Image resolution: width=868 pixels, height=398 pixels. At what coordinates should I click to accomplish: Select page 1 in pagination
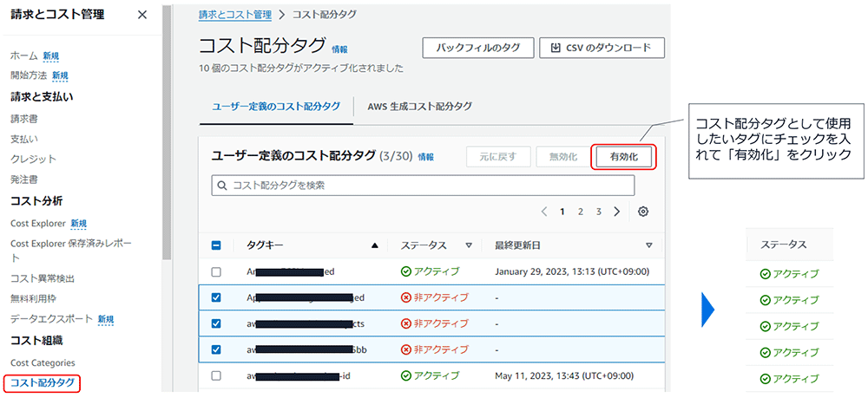pos(562,212)
